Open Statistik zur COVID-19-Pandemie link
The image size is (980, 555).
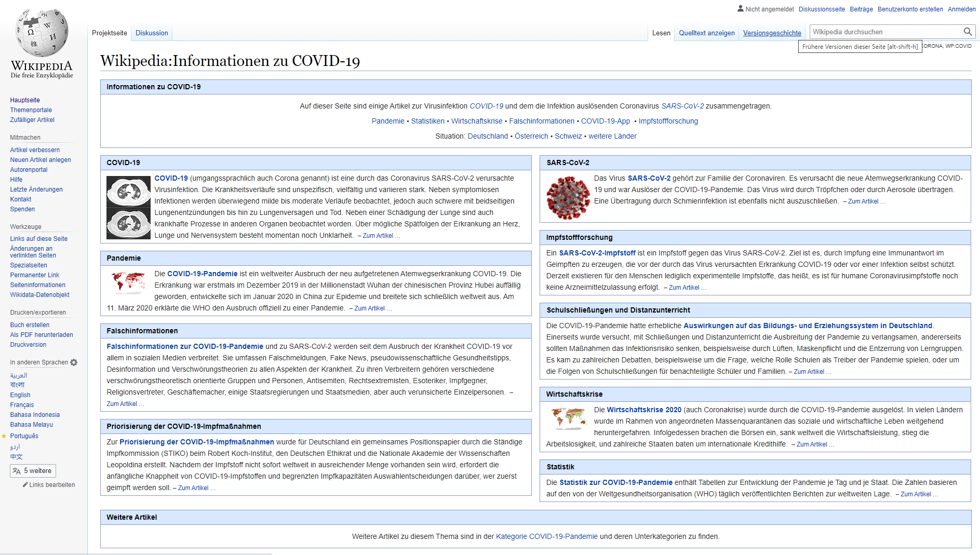coord(616,482)
